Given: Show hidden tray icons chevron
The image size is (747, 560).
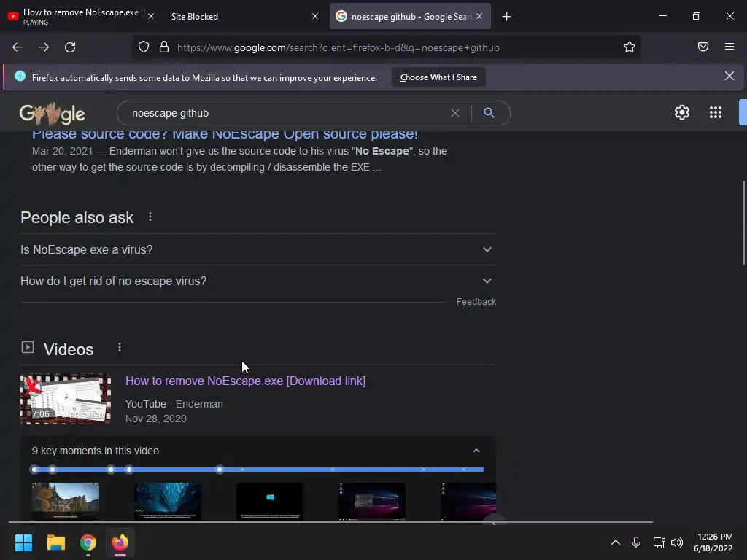Looking at the screenshot, I should [x=616, y=542].
